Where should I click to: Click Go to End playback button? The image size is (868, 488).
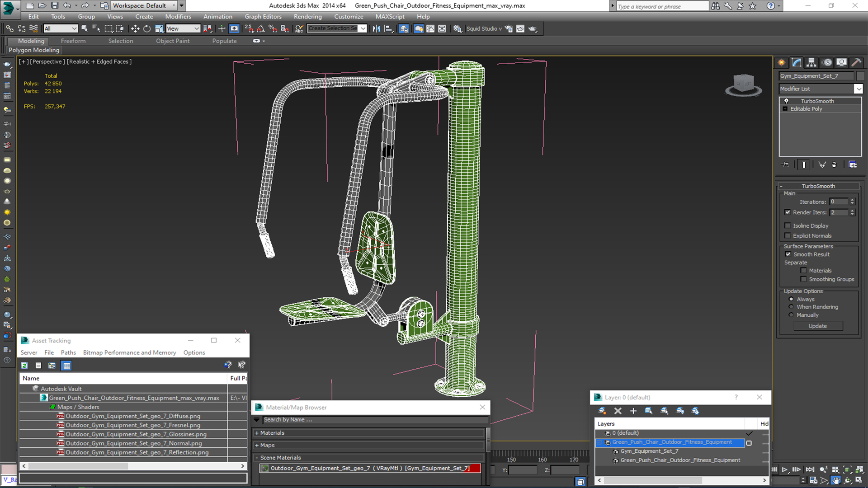click(x=810, y=470)
